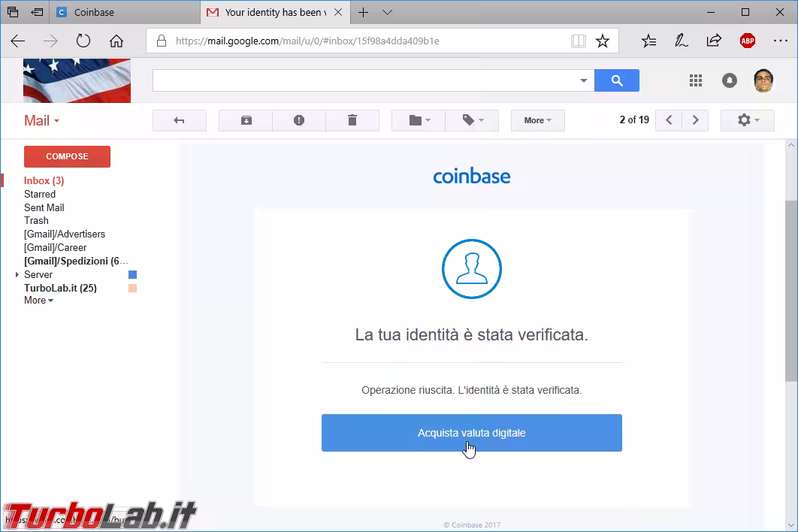
Task: Click the American flag theme image
Action: click(x=77, y=80)
